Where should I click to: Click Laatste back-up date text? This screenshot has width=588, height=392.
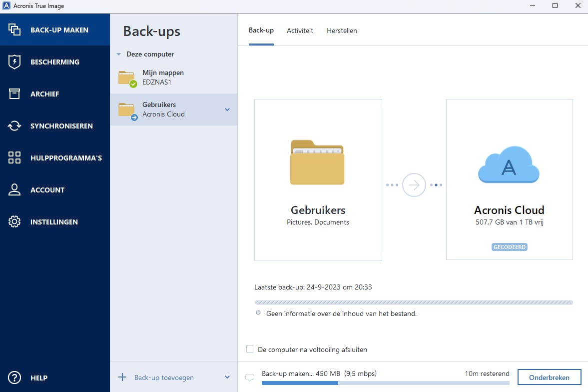pos(313,287)
